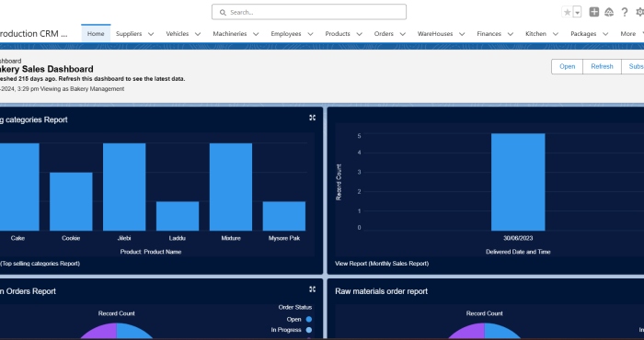Viewport: 644px width, 340px height.
Task: Click the Open dashboard button
Action: click(568, 66)
